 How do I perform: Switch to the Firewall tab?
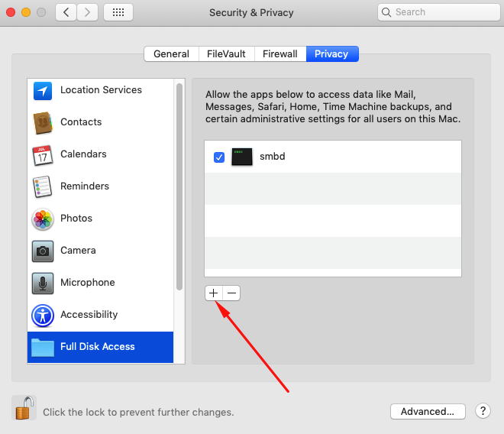pos(280,54)
